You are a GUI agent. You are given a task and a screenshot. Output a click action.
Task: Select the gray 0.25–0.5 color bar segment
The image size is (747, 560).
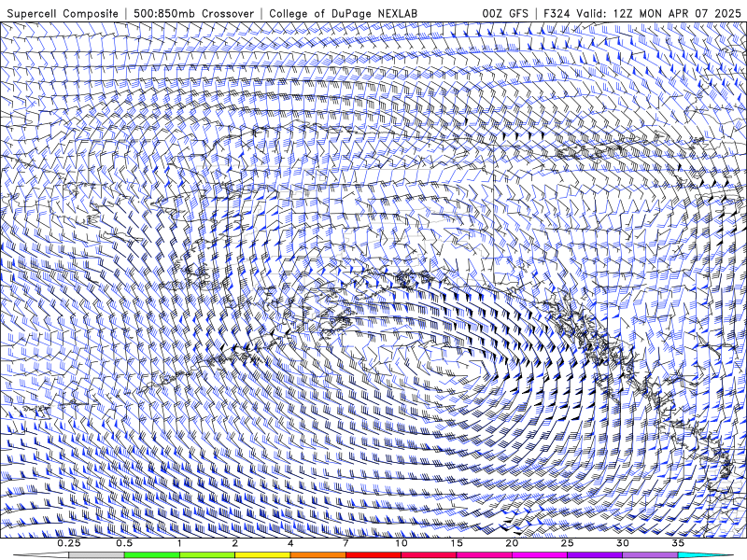pos(96,555)
